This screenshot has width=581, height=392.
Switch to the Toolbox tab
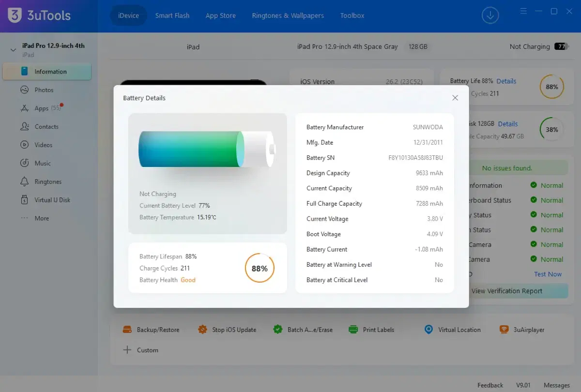click(x=352, y=15)
